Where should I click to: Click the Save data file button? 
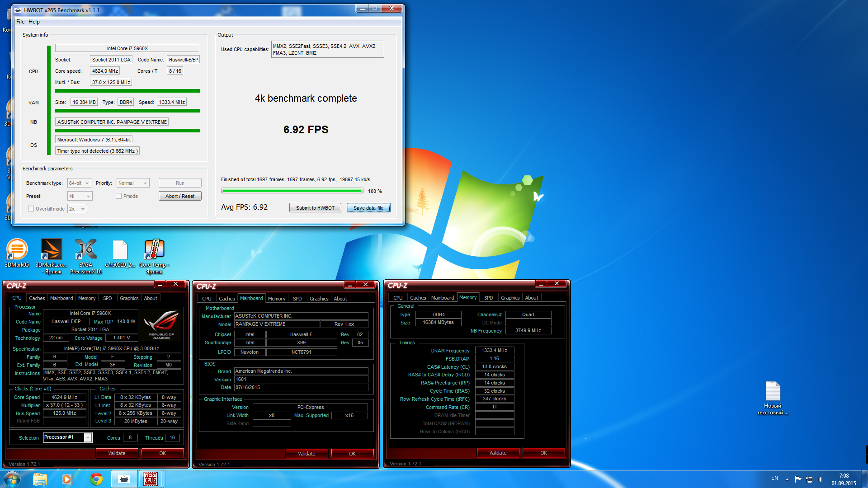pyautogui.click(x=368, y=208)
